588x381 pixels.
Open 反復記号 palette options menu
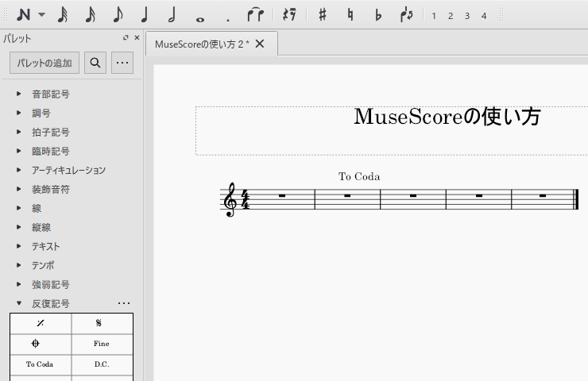pos(124,303)
